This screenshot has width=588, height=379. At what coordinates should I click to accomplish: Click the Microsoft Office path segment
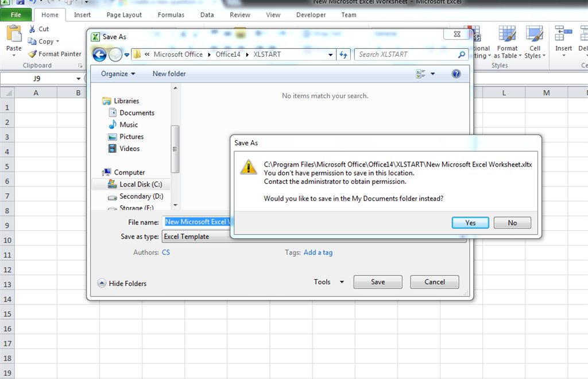pos(178,55)
